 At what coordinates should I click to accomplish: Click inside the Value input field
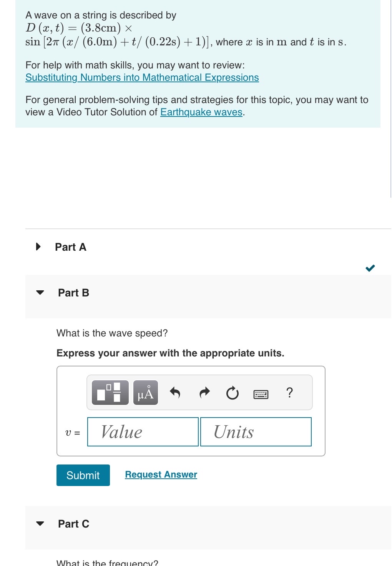point(143,432)
